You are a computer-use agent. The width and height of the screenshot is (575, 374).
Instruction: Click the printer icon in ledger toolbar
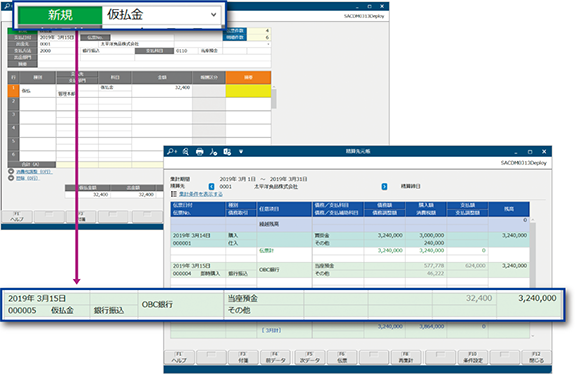pos(199,151)
